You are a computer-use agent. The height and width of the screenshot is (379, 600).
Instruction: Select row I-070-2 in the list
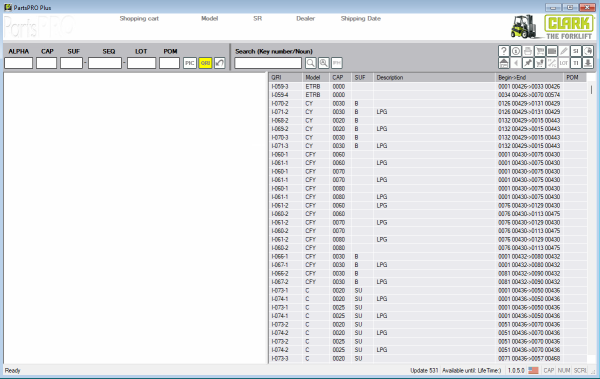pos(428,103)
